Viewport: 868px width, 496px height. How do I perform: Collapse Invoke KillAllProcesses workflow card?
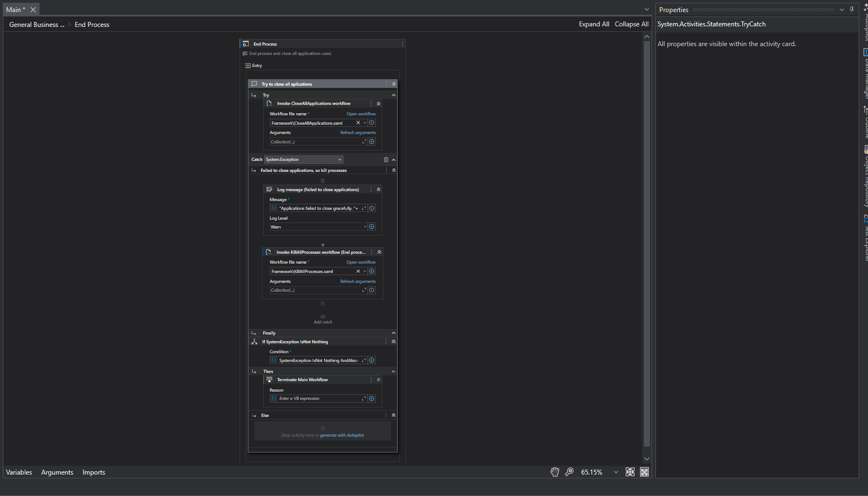pyautogui.click(x=379, y=252)
